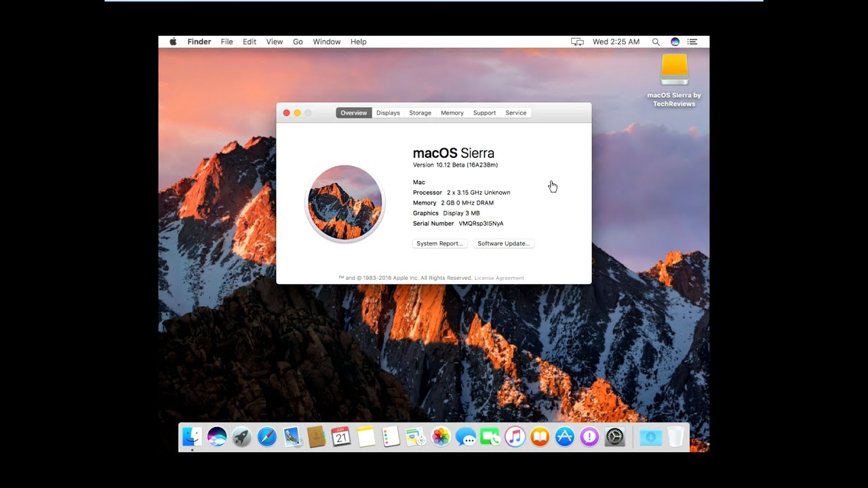
Task: Switch to the Support tab
Action: [484, 113]
